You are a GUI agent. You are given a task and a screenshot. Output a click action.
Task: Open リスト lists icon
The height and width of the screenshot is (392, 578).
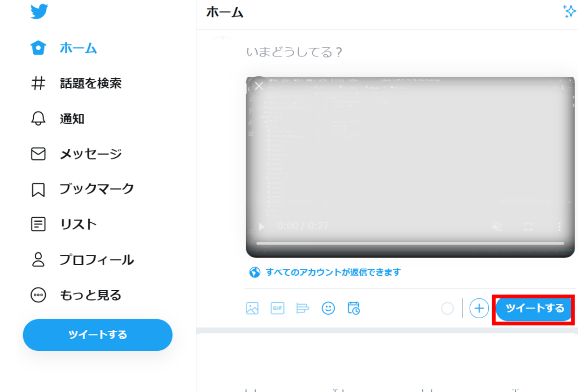[38, 224]
